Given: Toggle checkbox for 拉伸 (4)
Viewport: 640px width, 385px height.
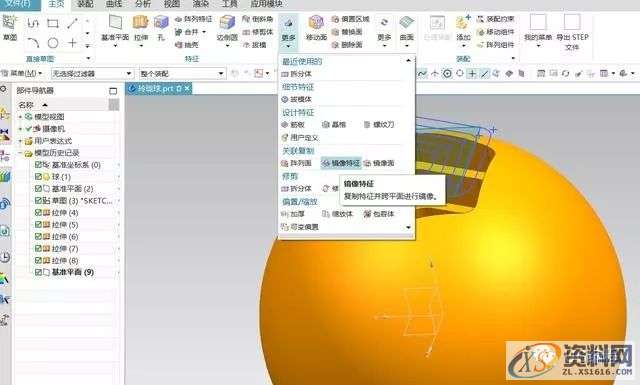Looking at the screenshot, I should coord(38,213).
